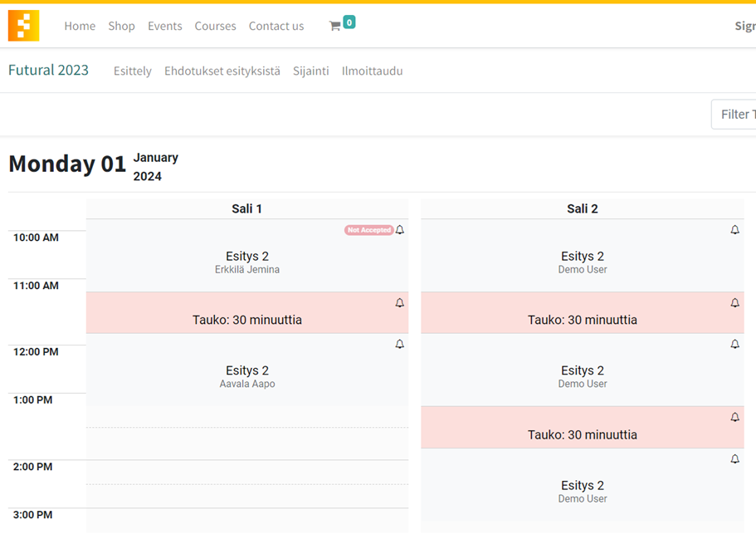Open the Events page
This screenshot has width=756, height=554.
point(165,27)
